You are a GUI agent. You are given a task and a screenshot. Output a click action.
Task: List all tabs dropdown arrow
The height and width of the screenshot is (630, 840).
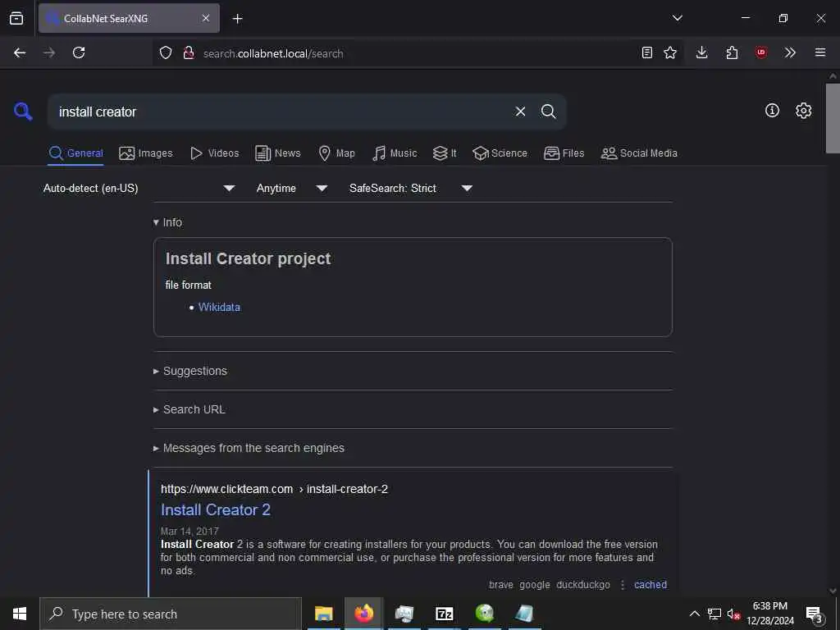pyautogui.click(x=677, y=18)
